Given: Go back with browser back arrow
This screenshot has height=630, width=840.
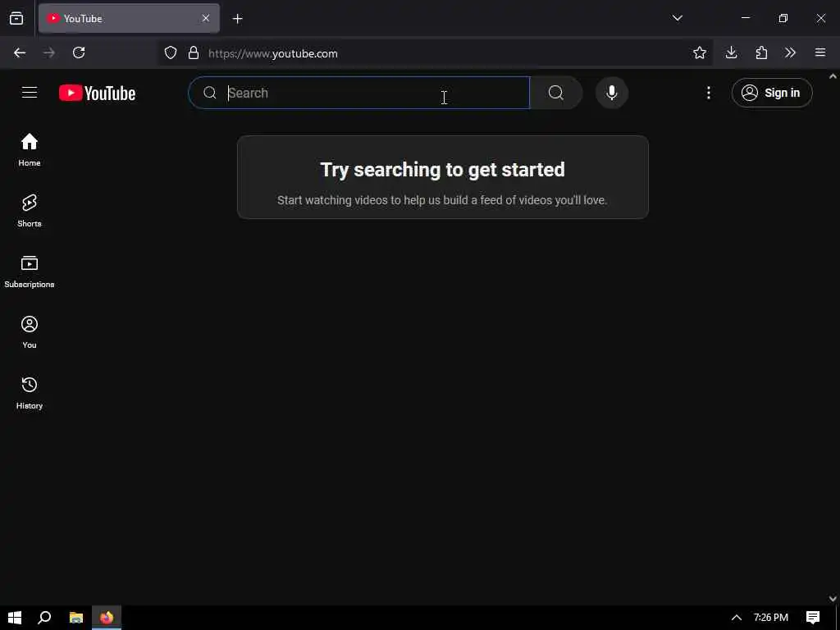Looking at the screenshot, I should click(x=20, y=52).
